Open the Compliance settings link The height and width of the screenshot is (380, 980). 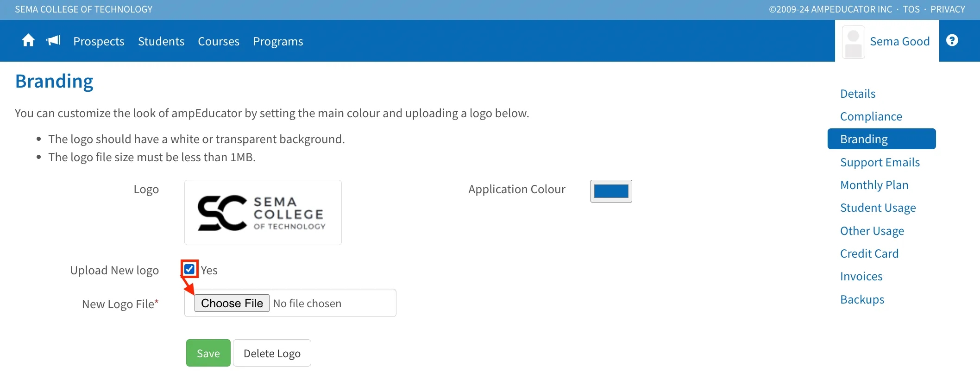(x=871, y=116)
